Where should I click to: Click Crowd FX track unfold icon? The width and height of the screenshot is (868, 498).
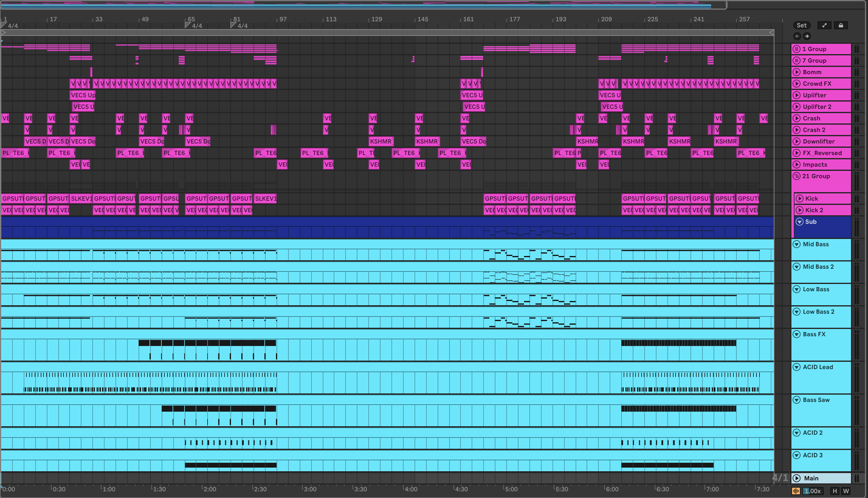pos(797,84)
